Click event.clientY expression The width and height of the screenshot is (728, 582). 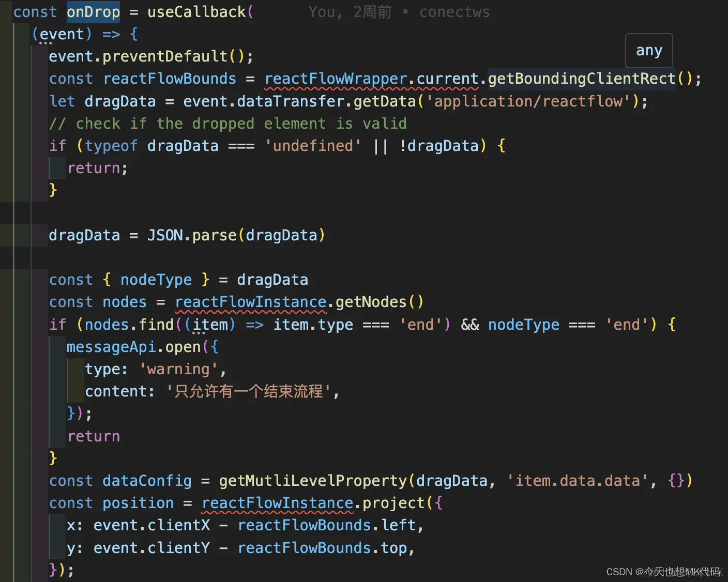[152, 548]
